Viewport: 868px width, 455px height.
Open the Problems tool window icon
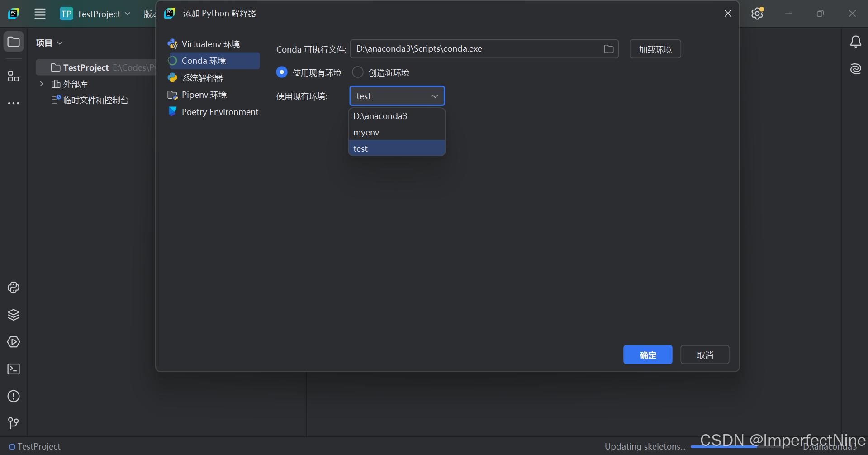click(x=14, y=396)
